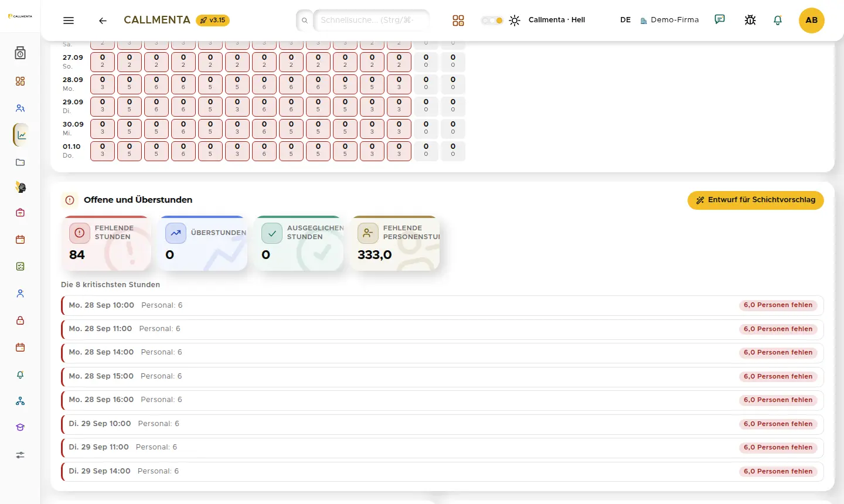The image size is (844, 504).
Task: Open the bug report icon
Action: pos(750,20)
